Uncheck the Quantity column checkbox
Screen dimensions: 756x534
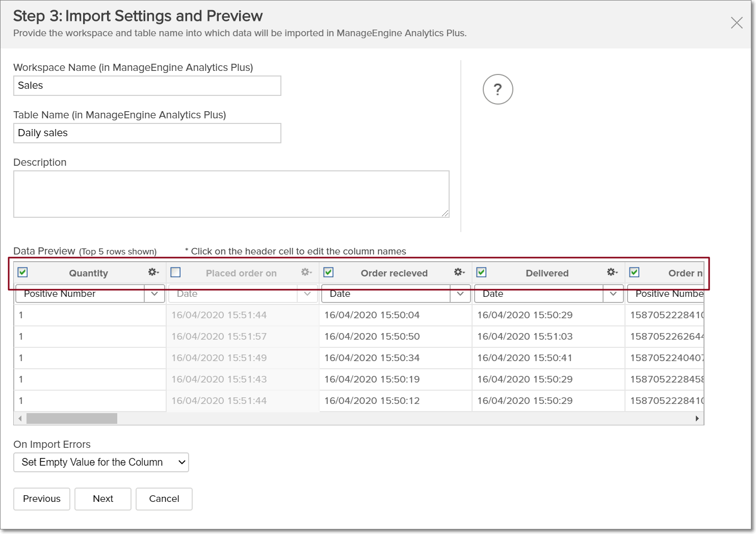(23, 272)
